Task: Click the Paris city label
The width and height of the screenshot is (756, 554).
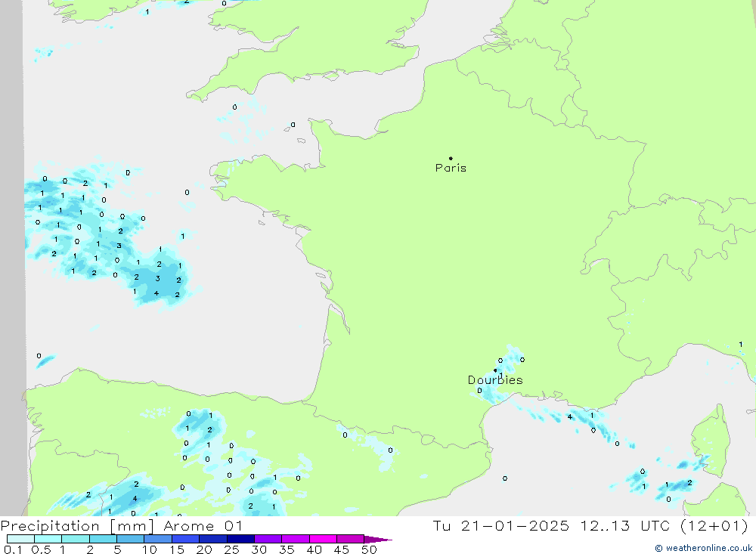Action: coord(451,168)
